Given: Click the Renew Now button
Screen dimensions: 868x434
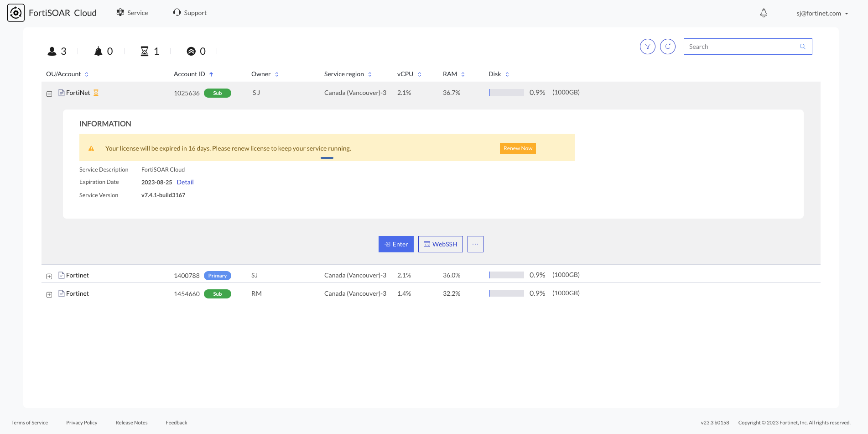Looking at the screenshot, I should pos(518,148).
